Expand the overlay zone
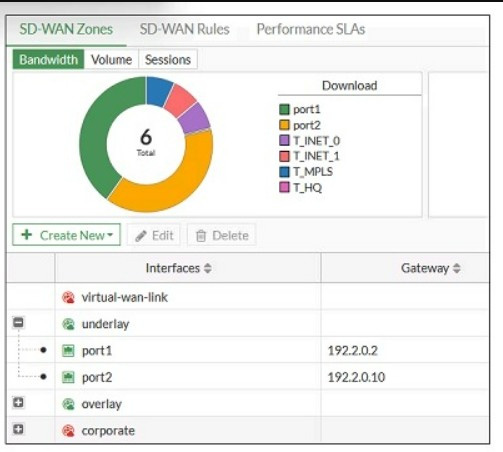503x452 pixels. point(18,402)
